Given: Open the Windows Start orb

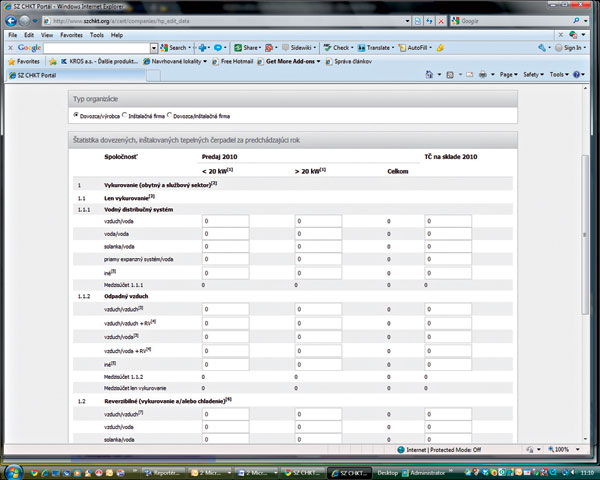Looking at the screenshot, I should point(12,470).
